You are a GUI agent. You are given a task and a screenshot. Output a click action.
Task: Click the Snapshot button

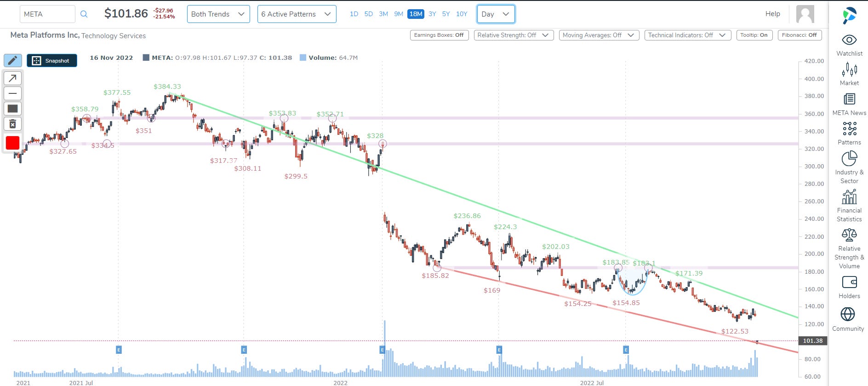[x=52, y=61]
